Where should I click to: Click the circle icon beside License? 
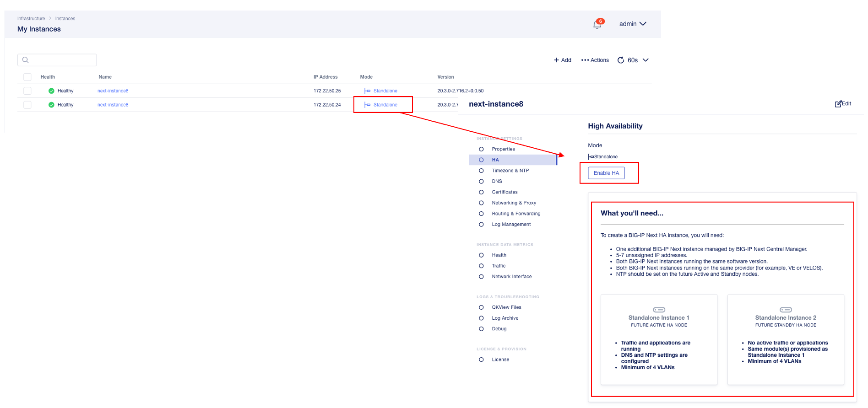(481, 360)
